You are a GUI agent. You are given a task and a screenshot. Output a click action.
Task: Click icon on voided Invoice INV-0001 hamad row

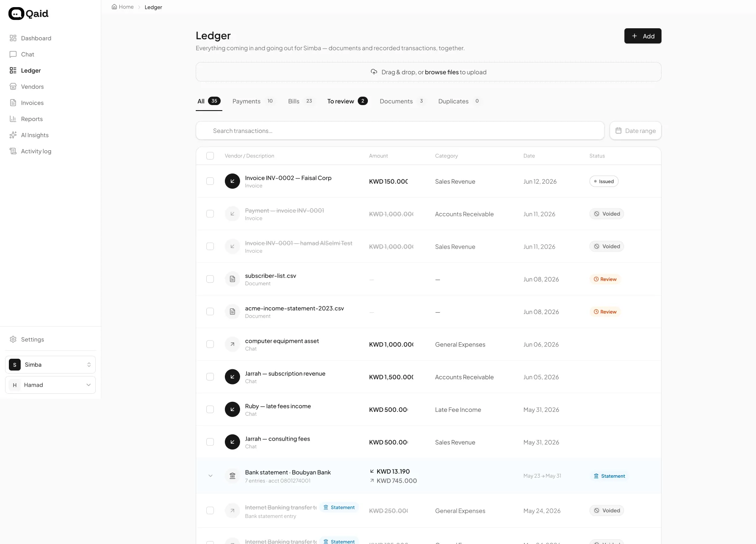[x=232, y=246]
